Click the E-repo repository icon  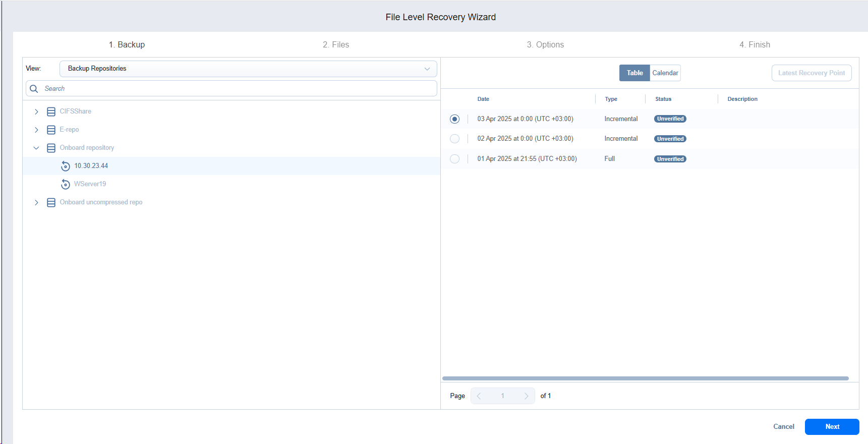tap(51, 130)
